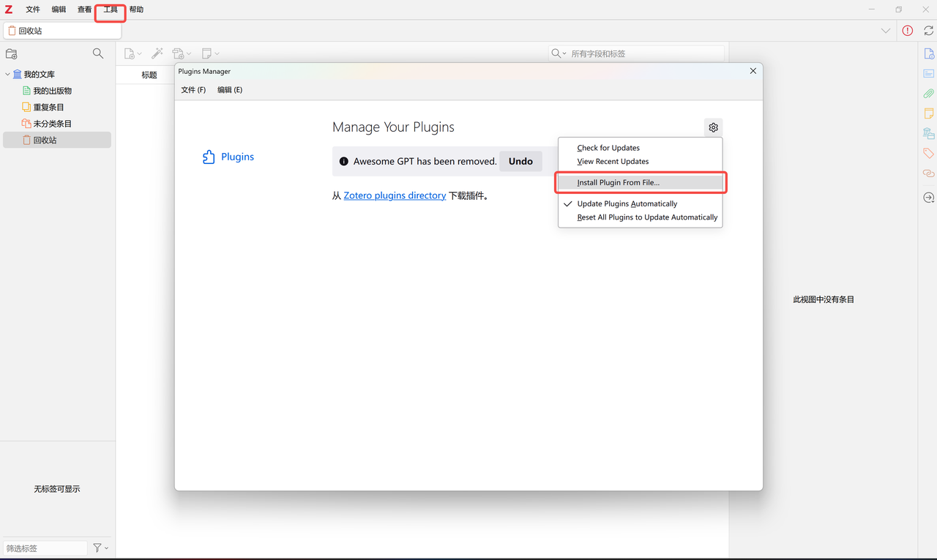This screenshot has height=560, width=937.
Task: Choose Install Plugin From File...
Action: [x=640, y=182]
